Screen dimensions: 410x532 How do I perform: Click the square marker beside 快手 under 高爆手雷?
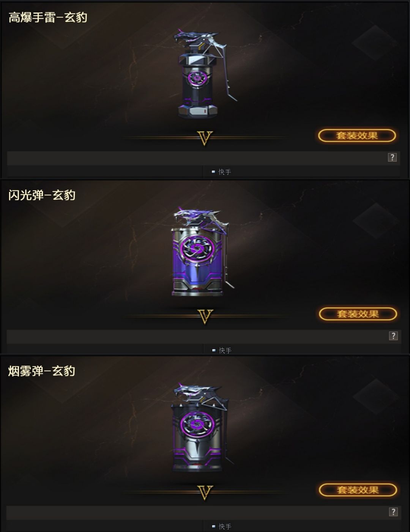click(213, 172)
